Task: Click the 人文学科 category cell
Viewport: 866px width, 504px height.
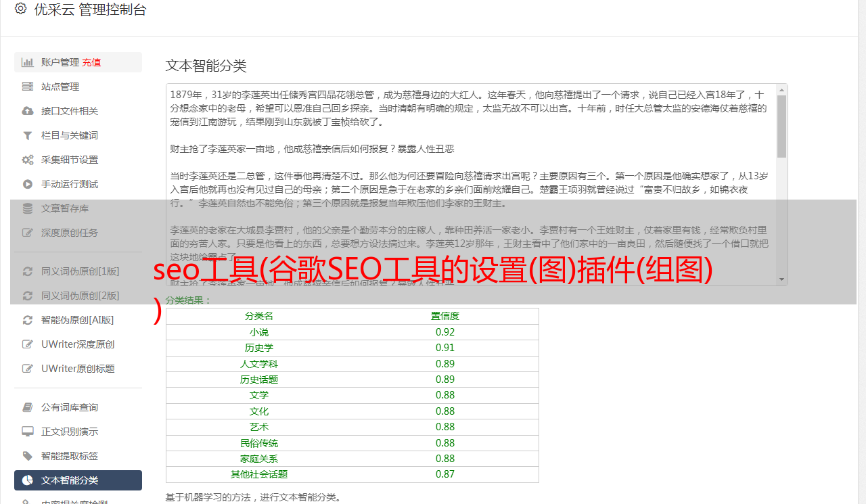Action: 259,364
